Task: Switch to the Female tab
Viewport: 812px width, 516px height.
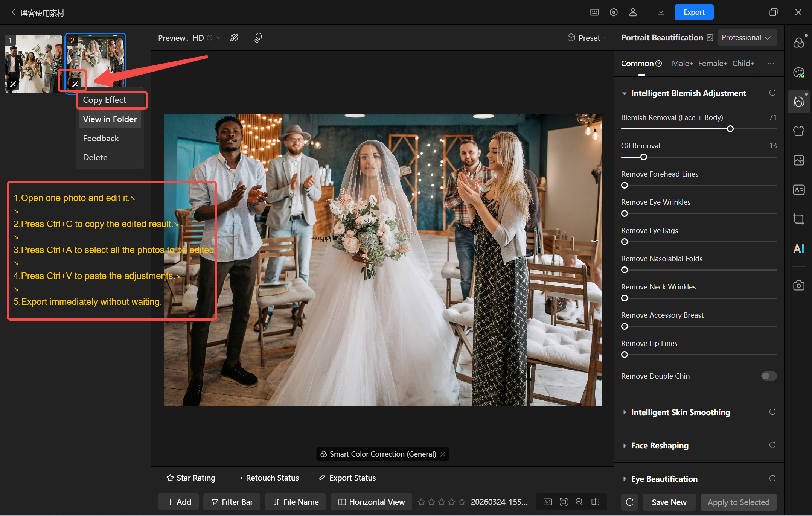Action: (711, 64)
